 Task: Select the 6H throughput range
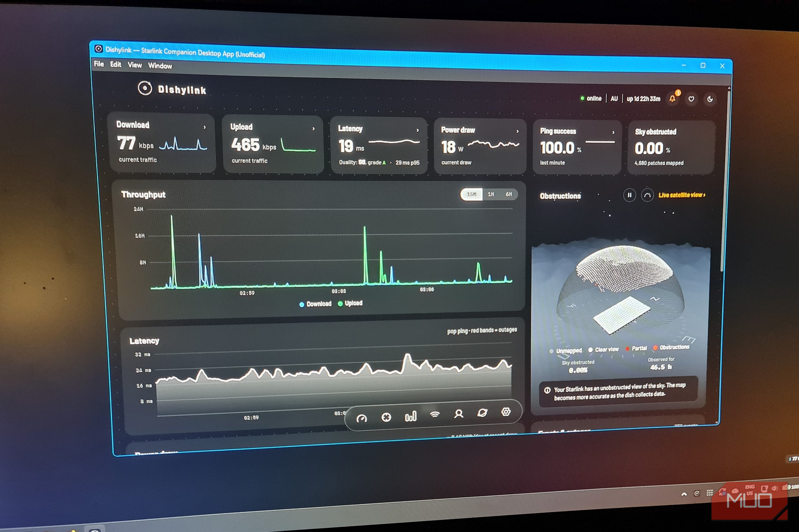pyautogui.click(x=509, y=194)
